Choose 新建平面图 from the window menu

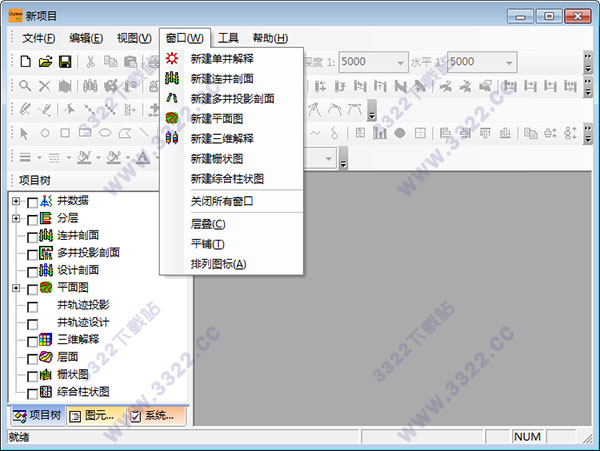point(217,119)
